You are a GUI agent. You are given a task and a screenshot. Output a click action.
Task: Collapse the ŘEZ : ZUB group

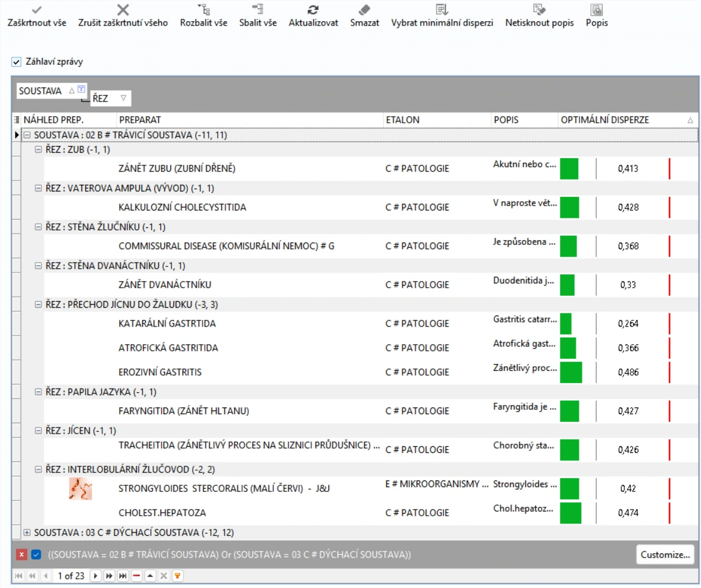[x=38, y=150]
